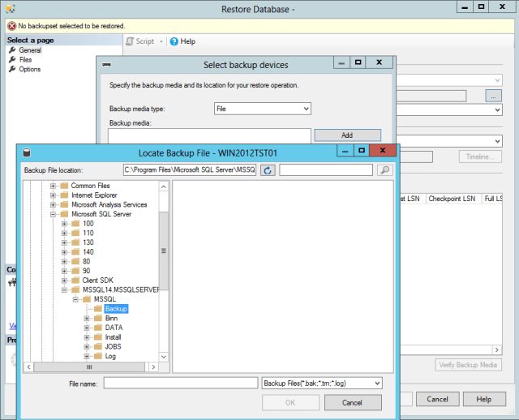The image size is (519, 420).
Task: Click the Timeline button
Action: pos(480,156)
